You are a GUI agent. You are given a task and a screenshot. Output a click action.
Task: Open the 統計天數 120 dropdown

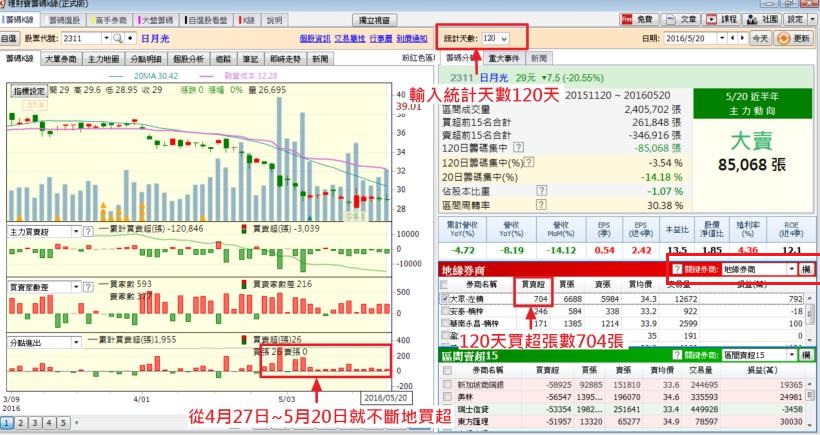coord(504,39)
